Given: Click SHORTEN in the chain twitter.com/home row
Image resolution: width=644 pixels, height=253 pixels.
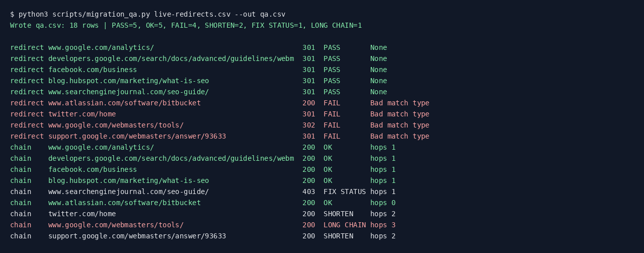Looking at the screenshot, I should point(338,214).
